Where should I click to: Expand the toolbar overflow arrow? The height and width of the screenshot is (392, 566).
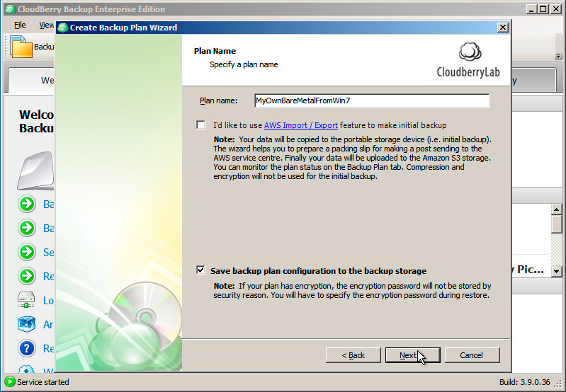558,57
